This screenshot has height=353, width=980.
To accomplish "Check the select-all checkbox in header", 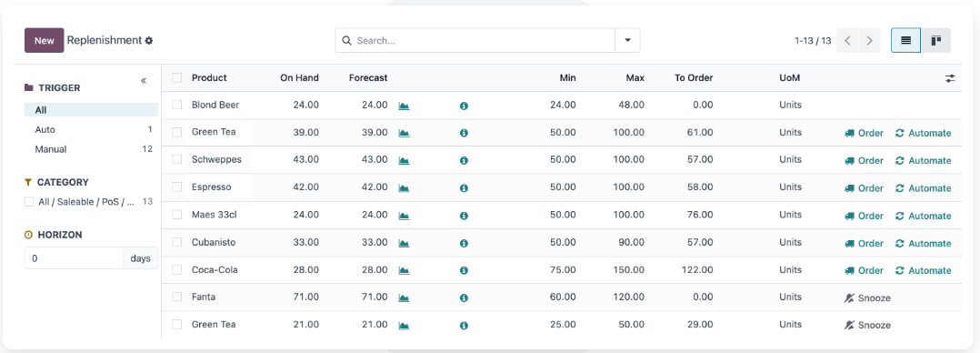I will click(177, 77).
